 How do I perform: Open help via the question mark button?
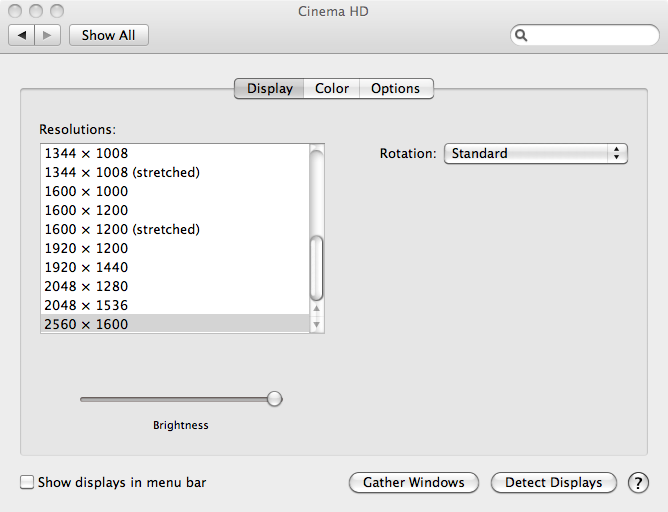[638, 483]
